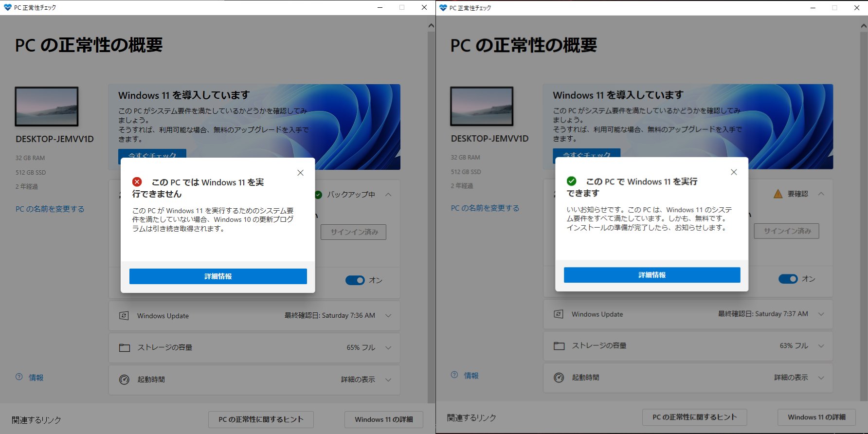Image resolution: width=868 pixels, height=434 pixels.
Task: Click Windows 11 の詳細 button in right window
Action: [816, 417]
